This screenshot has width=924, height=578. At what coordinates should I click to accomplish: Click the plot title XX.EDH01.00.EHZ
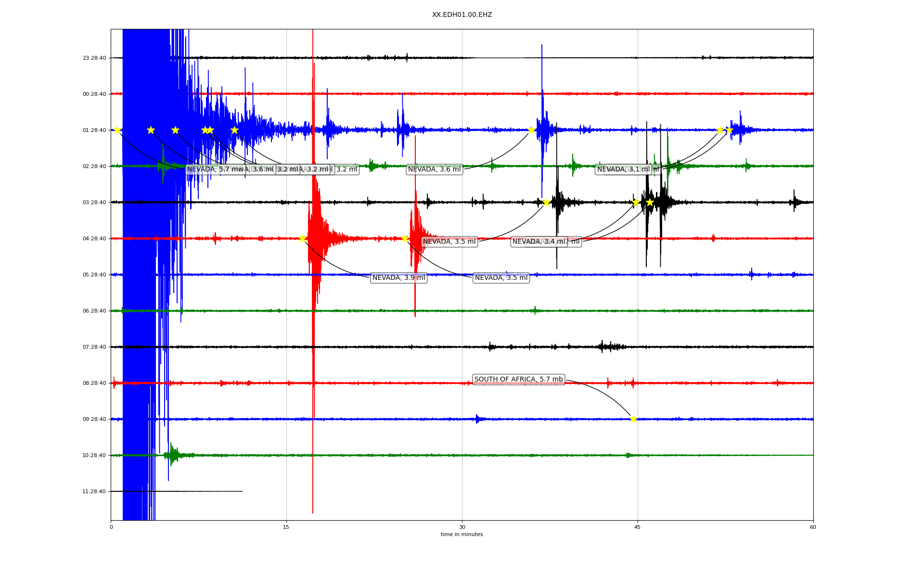tap(462, 15)
